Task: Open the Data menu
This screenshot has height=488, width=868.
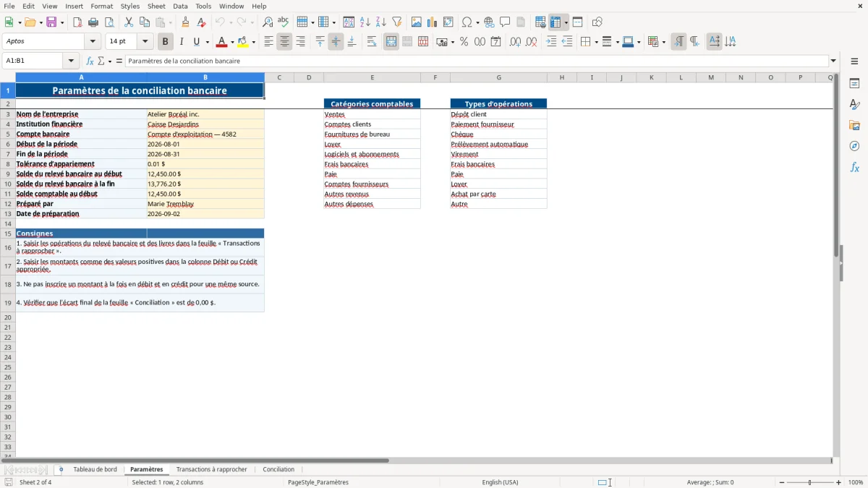Action: pyautogui.click(x=180, y=6)
